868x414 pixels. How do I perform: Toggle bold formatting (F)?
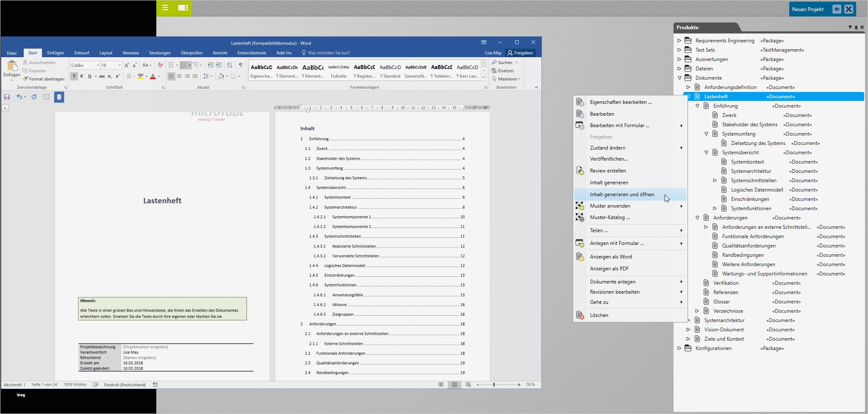(74, 76)
